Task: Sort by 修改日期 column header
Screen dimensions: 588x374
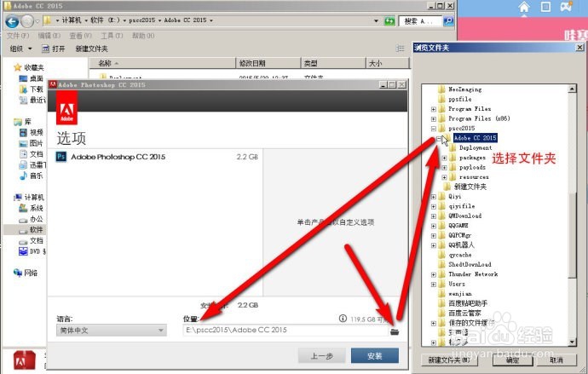Action: [x=268, y=63]
